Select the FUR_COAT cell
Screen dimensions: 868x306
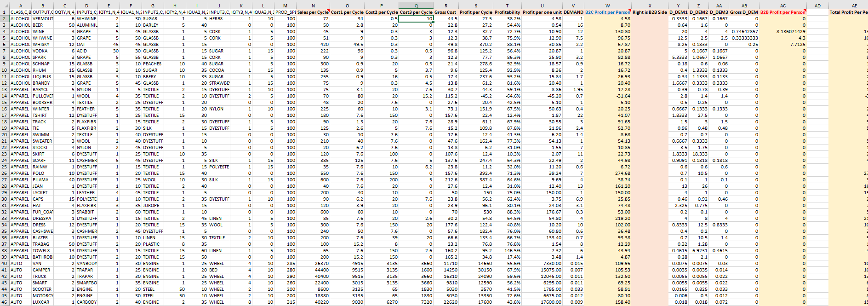(x=43, y=212)
